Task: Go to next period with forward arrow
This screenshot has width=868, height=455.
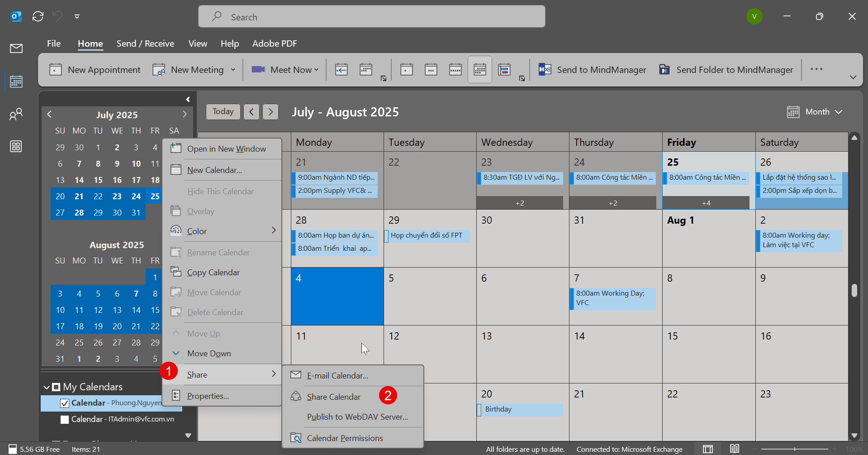Action: tap(270, 112)
